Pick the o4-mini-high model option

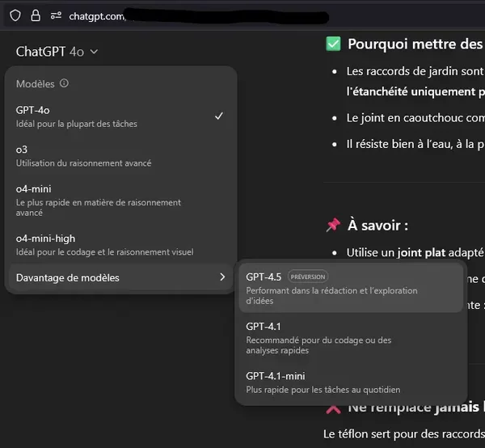coord(105,244)
